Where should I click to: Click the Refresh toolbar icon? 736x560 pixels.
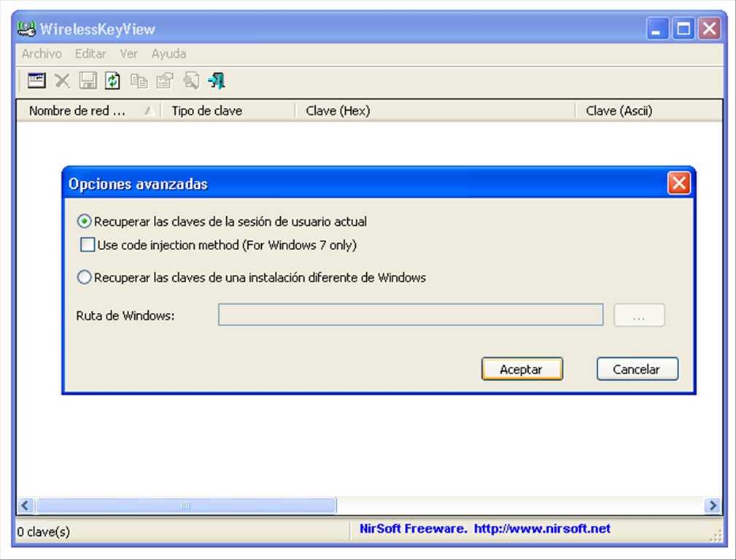[x=112, y=81]
